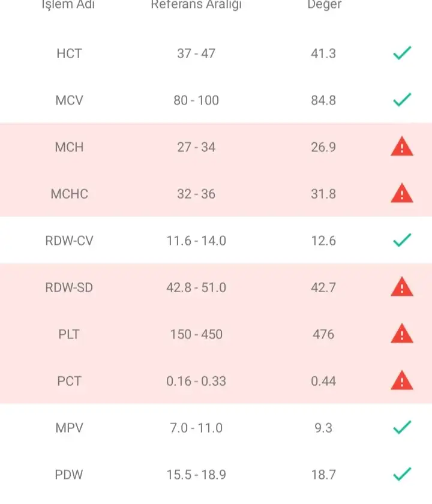Select the İşlem Adı column header
The width and height of the screenshot is (432, 504).
68,5
